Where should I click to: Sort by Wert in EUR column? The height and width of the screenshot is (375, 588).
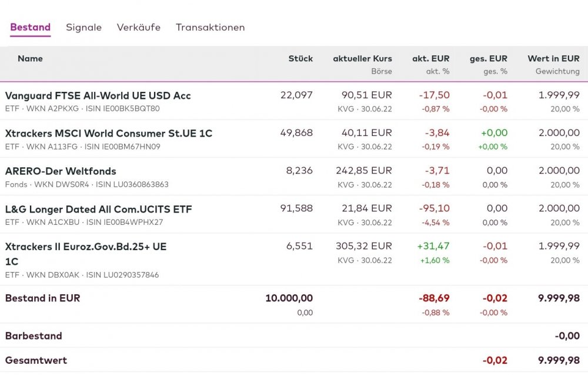click(553, 58)
